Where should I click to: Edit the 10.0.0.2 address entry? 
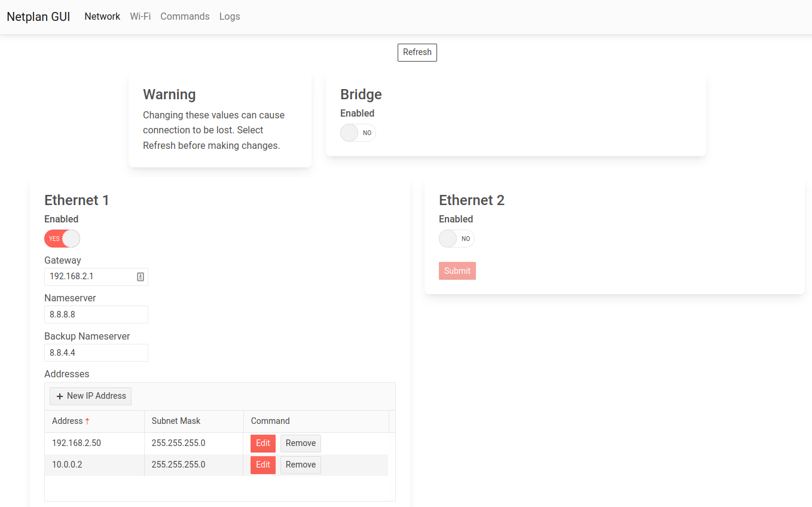tap(262, 465)
